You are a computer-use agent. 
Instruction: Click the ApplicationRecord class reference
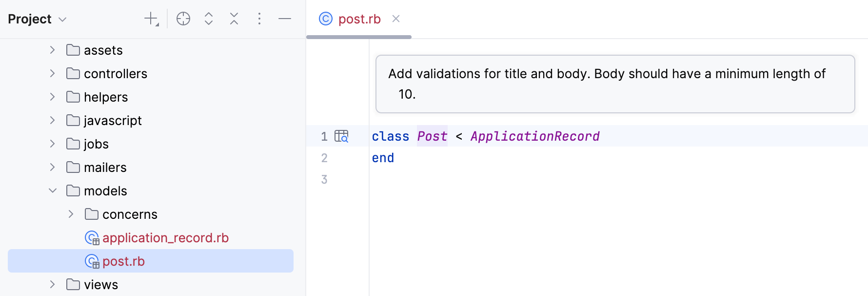(535, 136)
